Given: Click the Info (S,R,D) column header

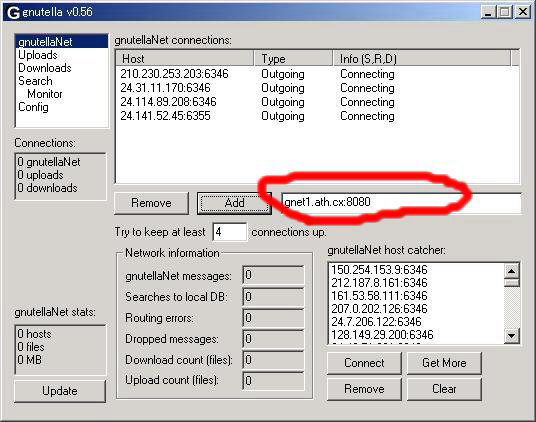Looking at the screenshot, I should tap(422, 59).
